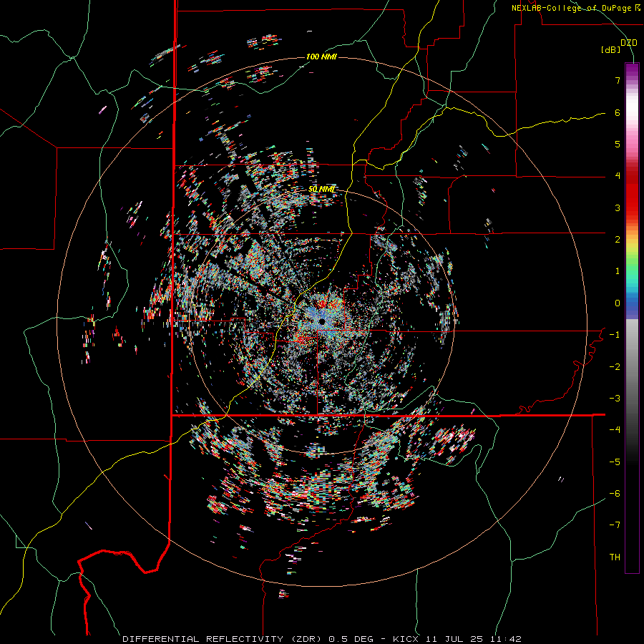Click the radar site center dot

pos(322,321)
